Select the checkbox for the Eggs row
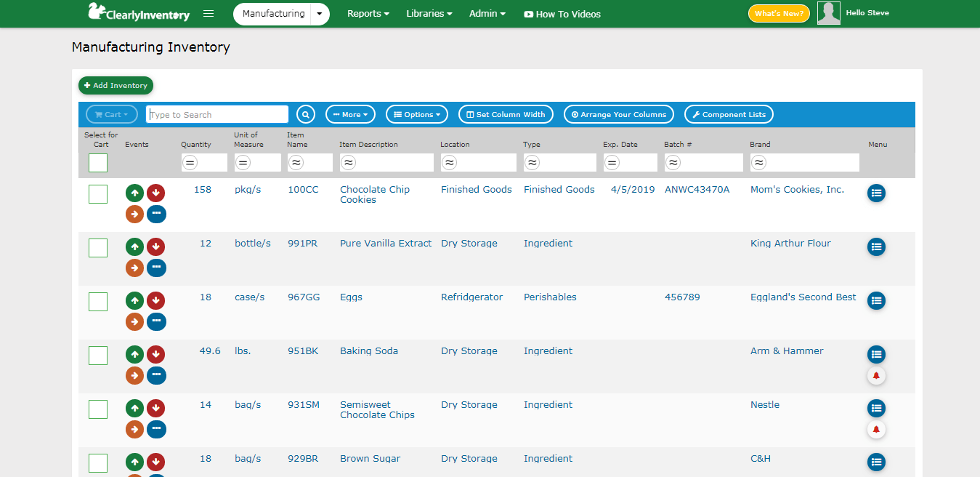980x477 pixels. click(x=97, y=301)
